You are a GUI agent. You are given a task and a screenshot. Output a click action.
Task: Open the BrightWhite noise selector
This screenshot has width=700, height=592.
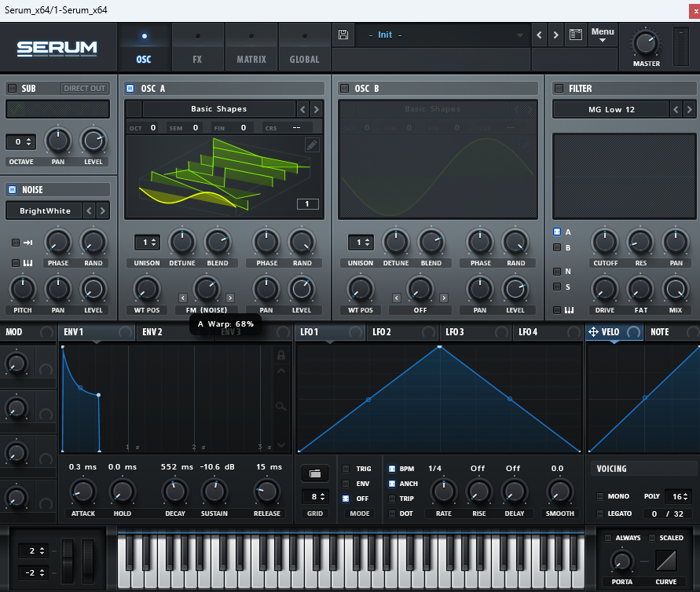coord(45,210)
